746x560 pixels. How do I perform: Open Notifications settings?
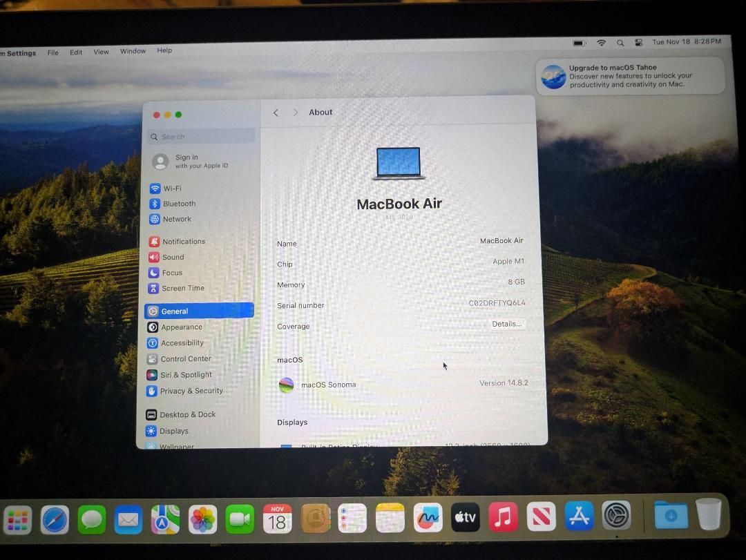coord(184,241)
